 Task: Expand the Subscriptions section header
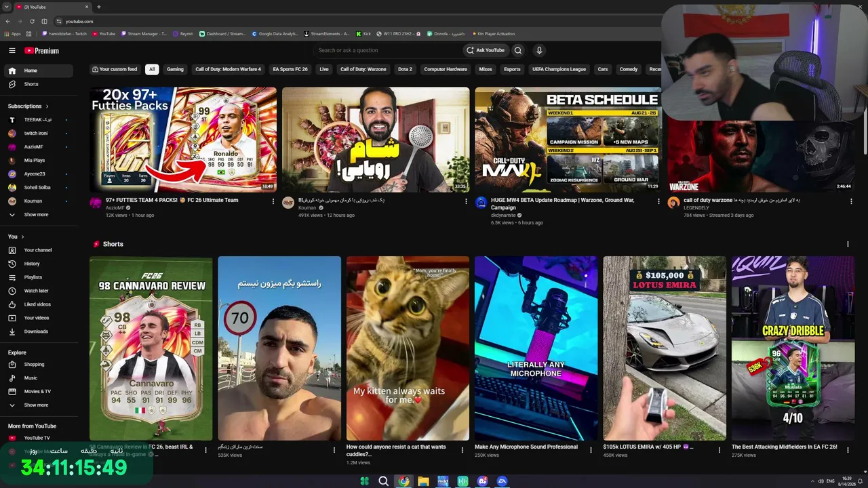(x=28, y=106)
